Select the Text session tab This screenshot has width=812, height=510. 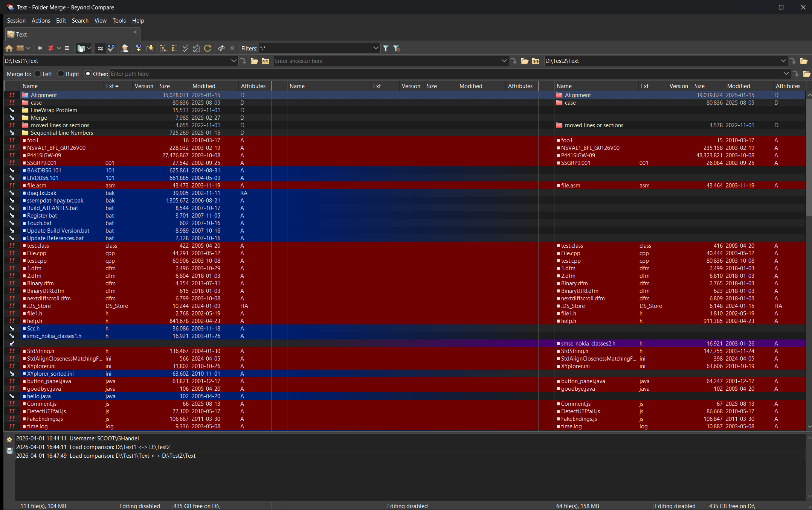coord(72,34)
